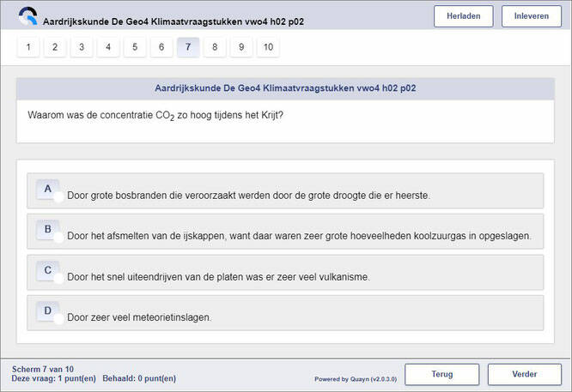Go to question 1
The width and height of the screenshot is (572, 392).
28,47
